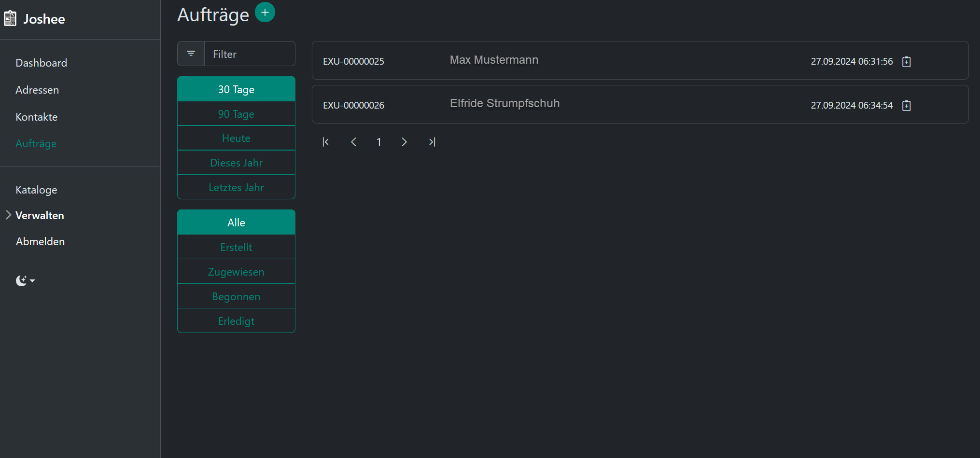Open Dashboard in the sidebar
Viewport: 980px width, 458px height.
tap(42, 63)
